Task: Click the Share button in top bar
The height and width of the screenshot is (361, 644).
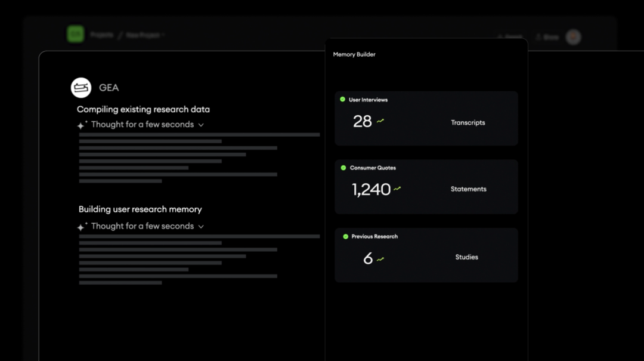Action: coord(547,37)
